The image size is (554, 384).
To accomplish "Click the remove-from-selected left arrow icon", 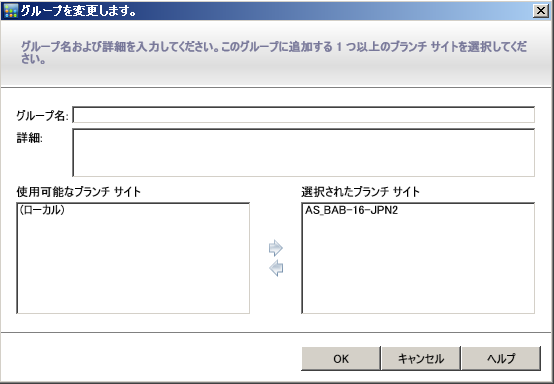I will 276,268.
